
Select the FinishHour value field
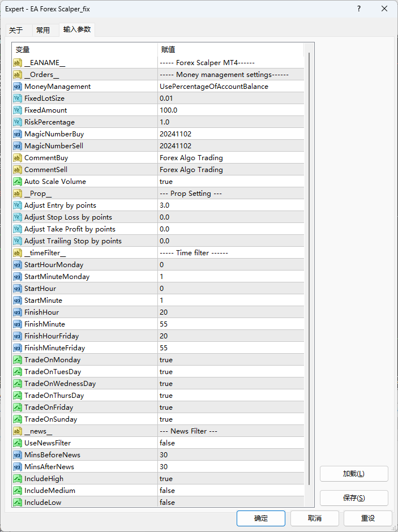231,312
